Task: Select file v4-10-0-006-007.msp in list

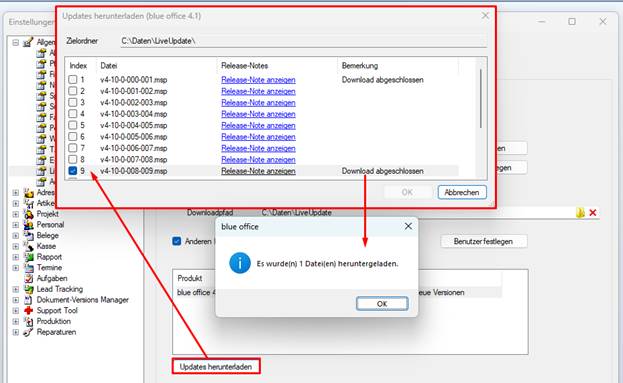Action: 134,148
